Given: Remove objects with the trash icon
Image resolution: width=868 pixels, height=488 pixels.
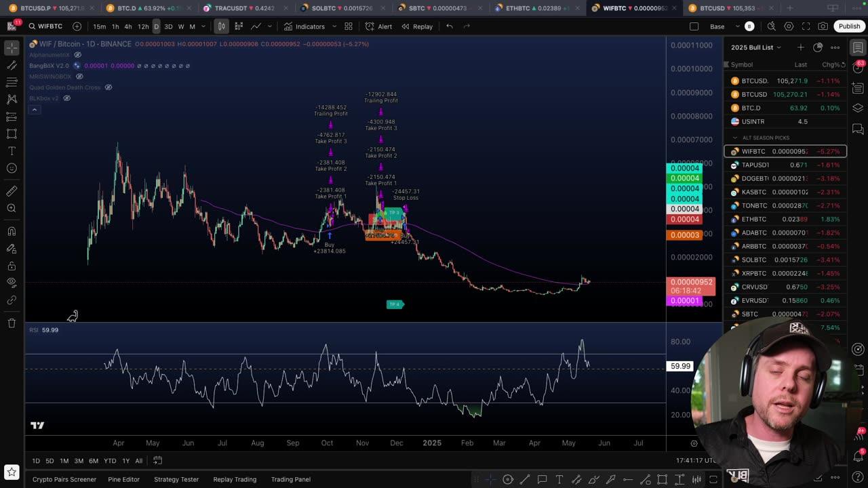Looking at the screenshot, I should coord(12,323).
